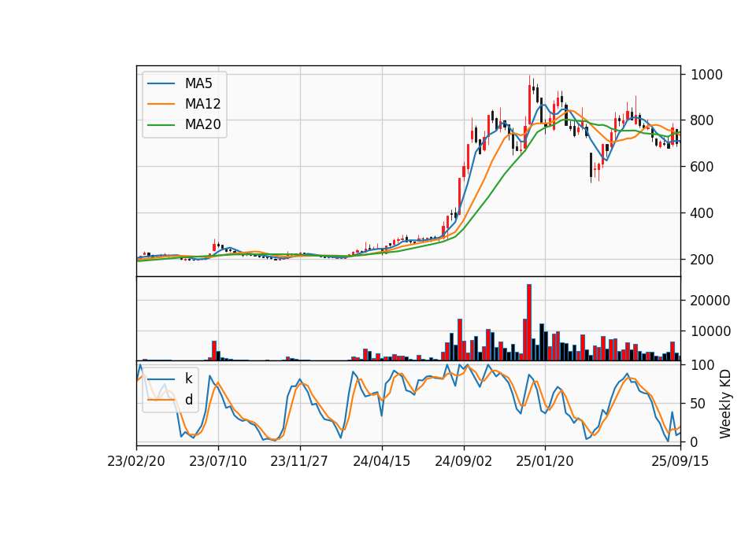Click the 600 price axis label
The width and height of the screenshot is (756, 543).
(702, 167)
